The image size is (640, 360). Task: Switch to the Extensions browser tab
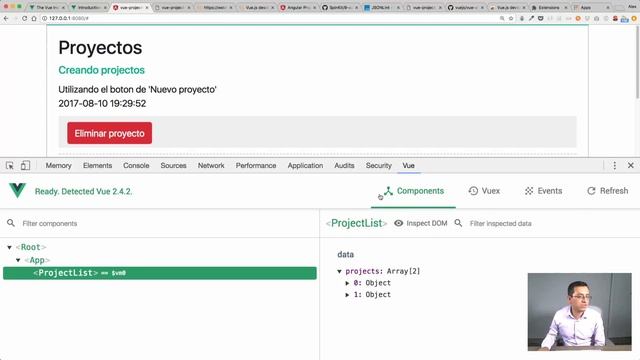tap(549, 7)
